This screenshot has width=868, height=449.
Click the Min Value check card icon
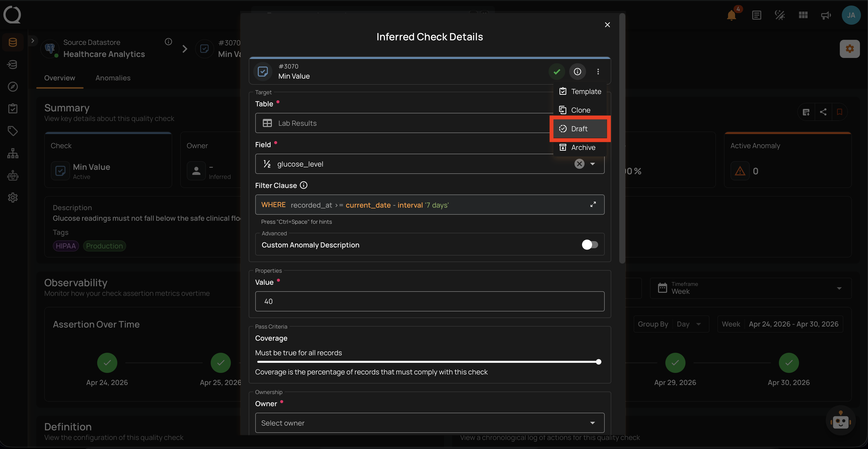(60, 171)
